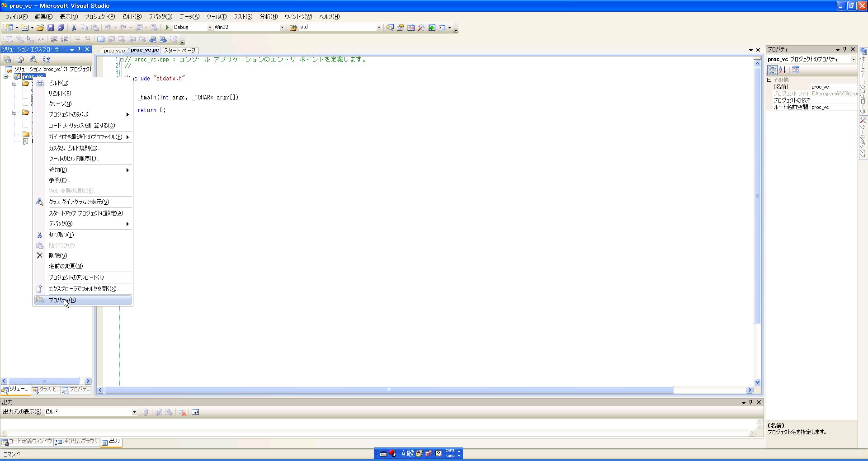Collapse the その他 category in Properties
Viewport: 868px width, 461px height.
[769, 80]
